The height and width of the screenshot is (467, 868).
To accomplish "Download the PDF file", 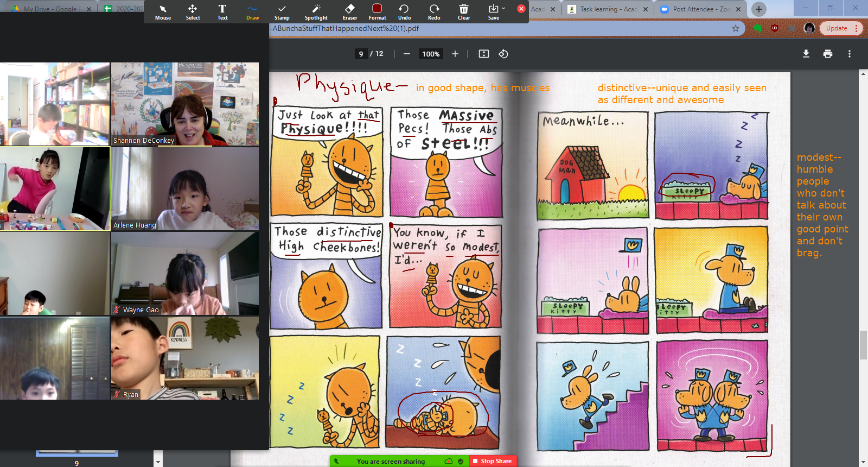I will click(x=806, y=54).
